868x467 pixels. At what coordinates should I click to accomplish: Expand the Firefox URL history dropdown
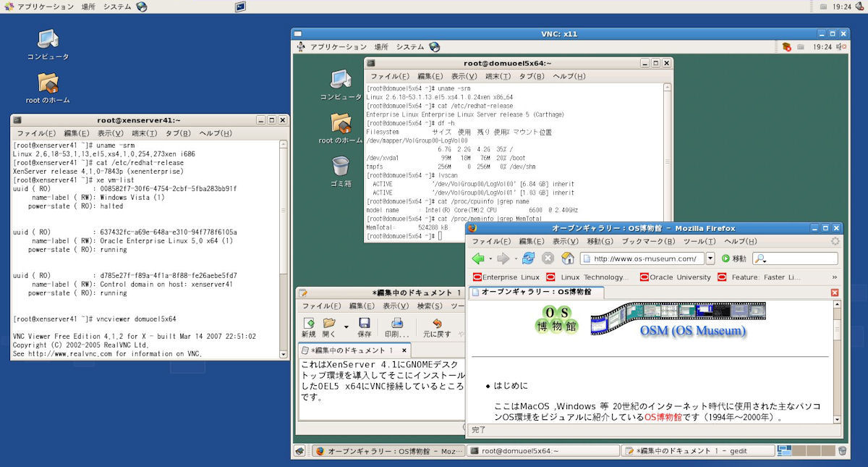click(710, 258)
